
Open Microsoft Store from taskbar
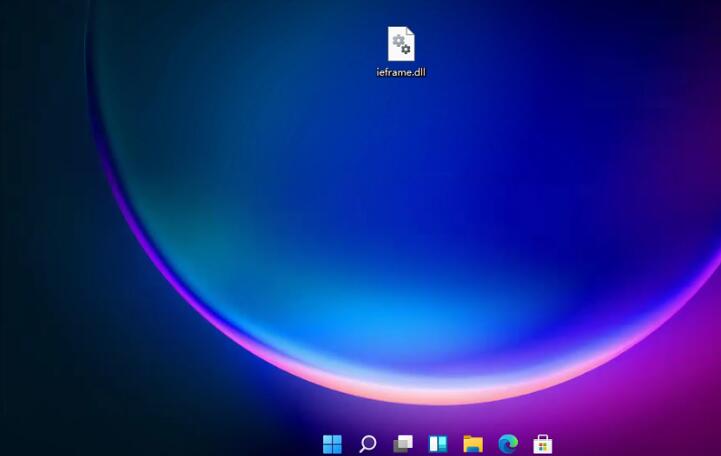click(x=543, y=444)
